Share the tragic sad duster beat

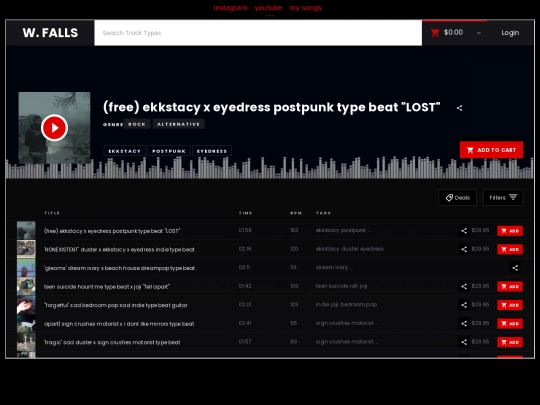click(464, 342)
